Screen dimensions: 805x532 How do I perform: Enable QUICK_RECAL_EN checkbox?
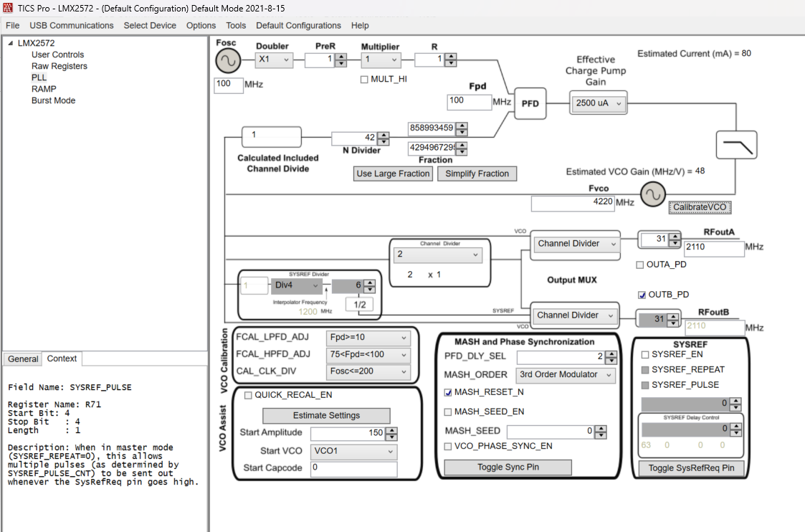point(248,395)
